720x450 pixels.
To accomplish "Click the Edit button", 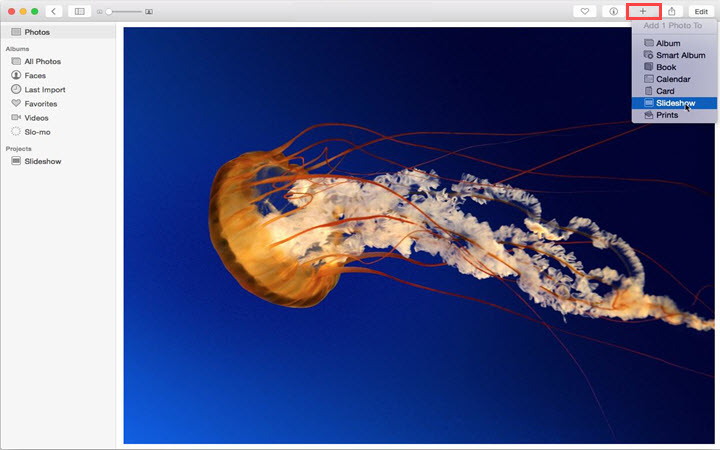I will click(701, 11).
